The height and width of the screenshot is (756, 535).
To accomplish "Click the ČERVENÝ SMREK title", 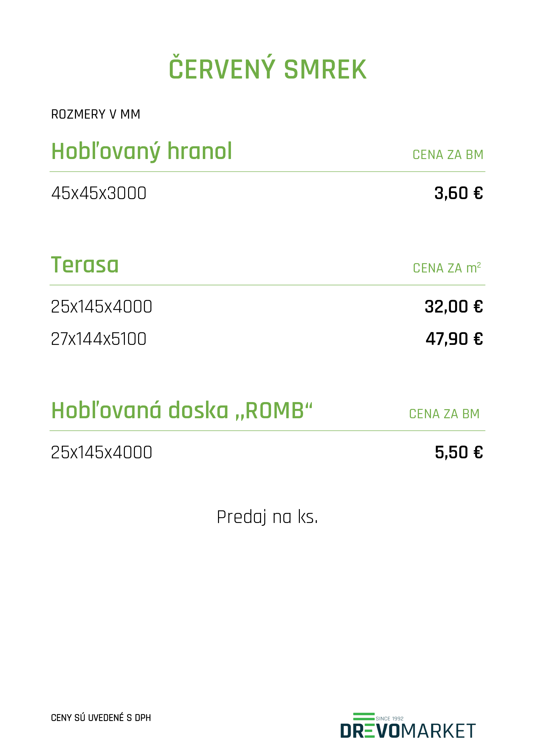I will 267,68.
